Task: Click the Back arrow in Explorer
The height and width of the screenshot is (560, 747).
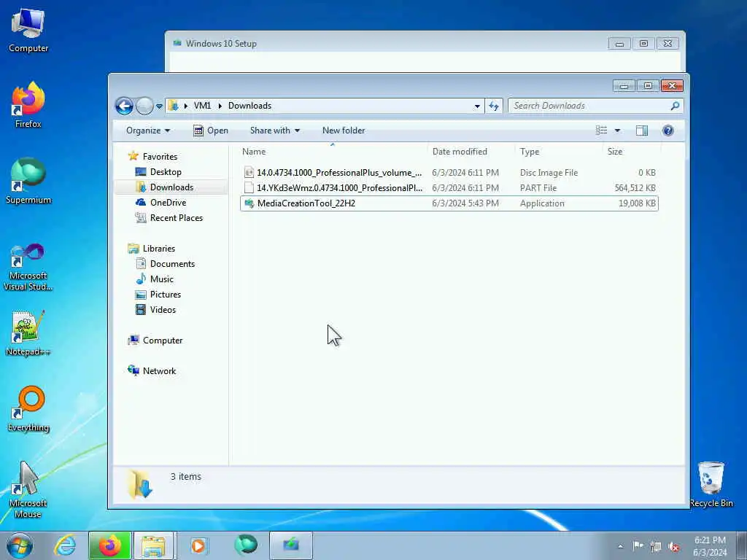Action: pyautogui.click(x=124, y=106)
